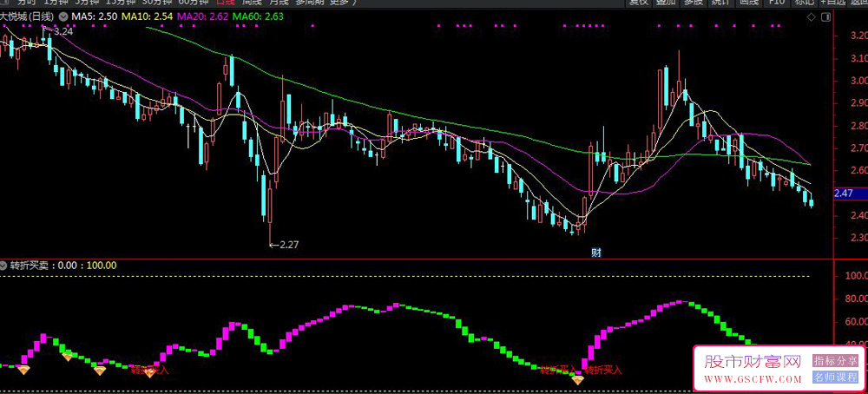Screen dimensions: 868x394
Task: Switch to the 日线 period tab
Action: (x=226, y=3)
